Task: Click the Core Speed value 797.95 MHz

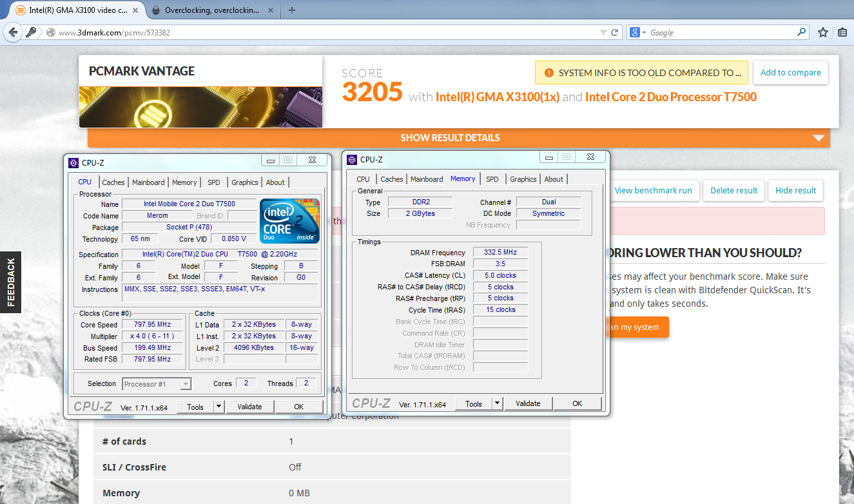Action: pos(153,324)
